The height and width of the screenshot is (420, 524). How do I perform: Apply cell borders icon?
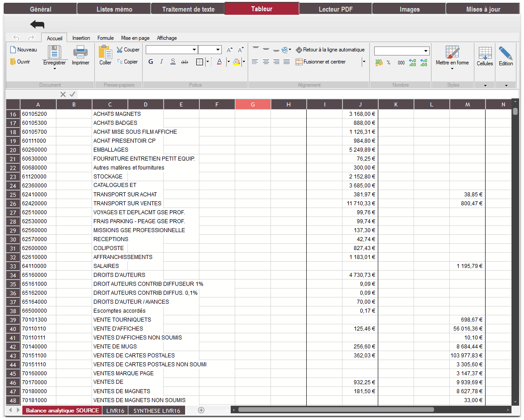click(x=199, y=62)
